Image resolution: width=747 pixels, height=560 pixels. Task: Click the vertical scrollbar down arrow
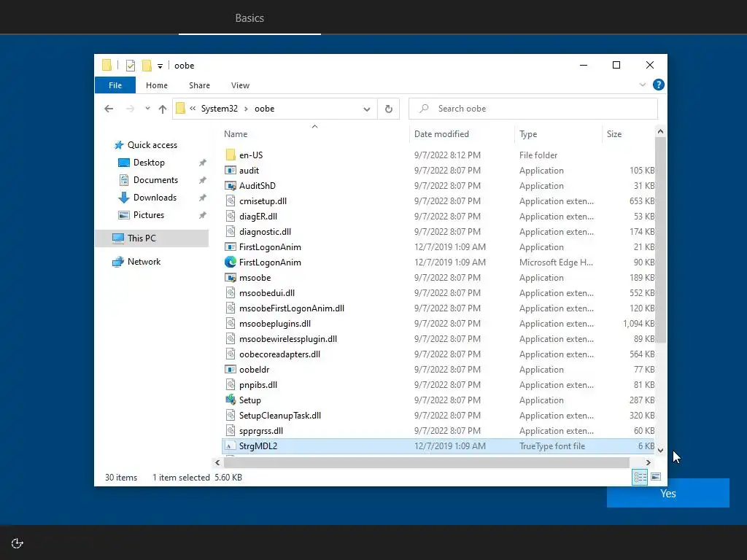point(660,450)
